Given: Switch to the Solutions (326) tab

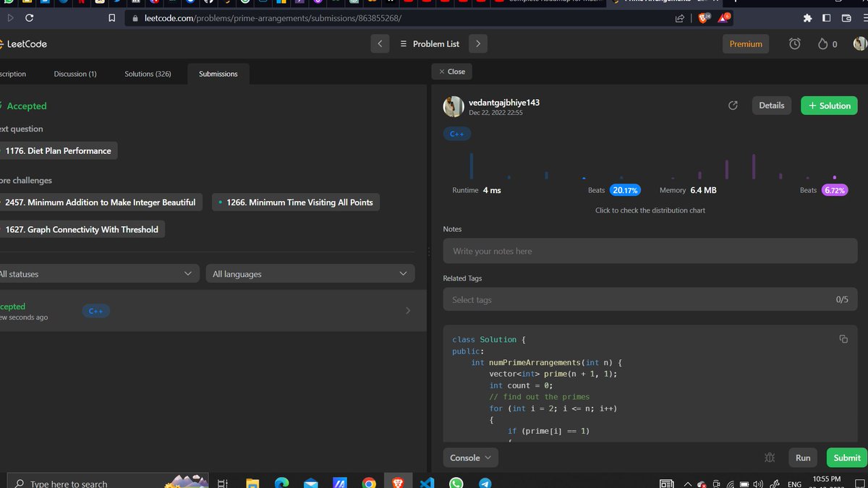Looking at the screenshot, I should click(148, 74).
